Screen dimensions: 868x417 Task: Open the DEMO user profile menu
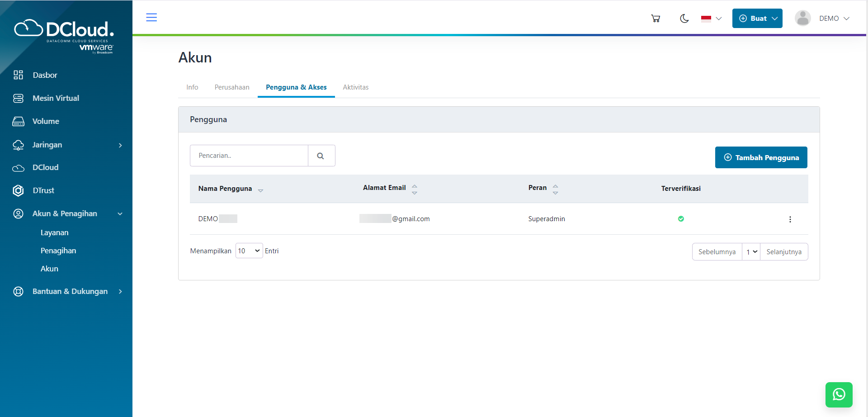(823, 19)
